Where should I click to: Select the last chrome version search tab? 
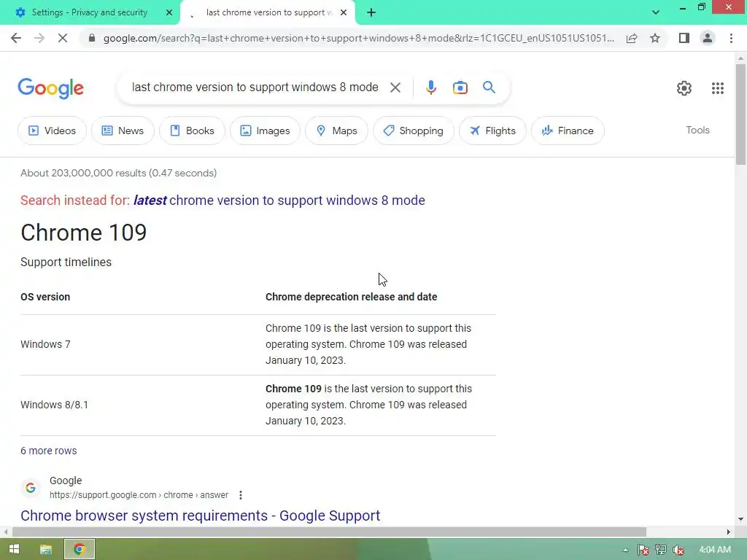[x=268, y=12]
